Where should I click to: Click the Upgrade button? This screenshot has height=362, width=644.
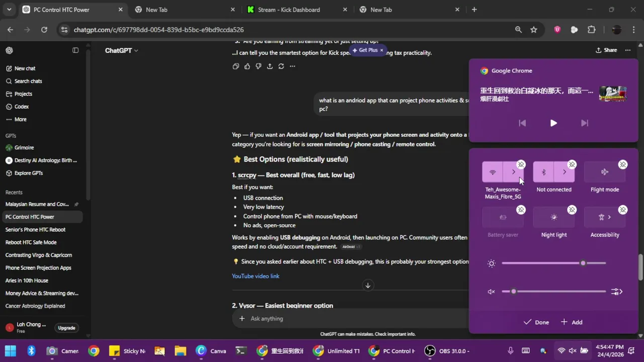coord(66,328)
